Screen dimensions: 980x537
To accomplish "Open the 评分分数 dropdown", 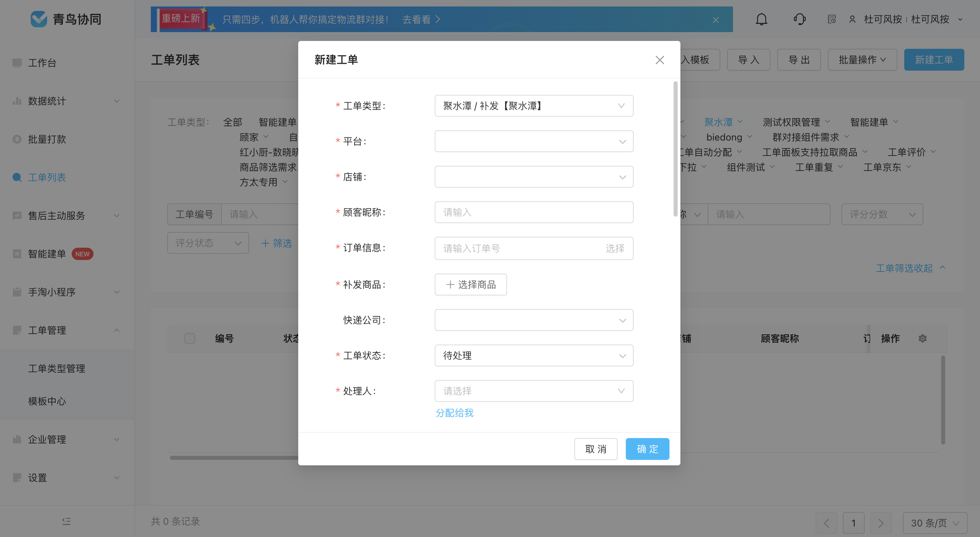I will coord(882,215).
